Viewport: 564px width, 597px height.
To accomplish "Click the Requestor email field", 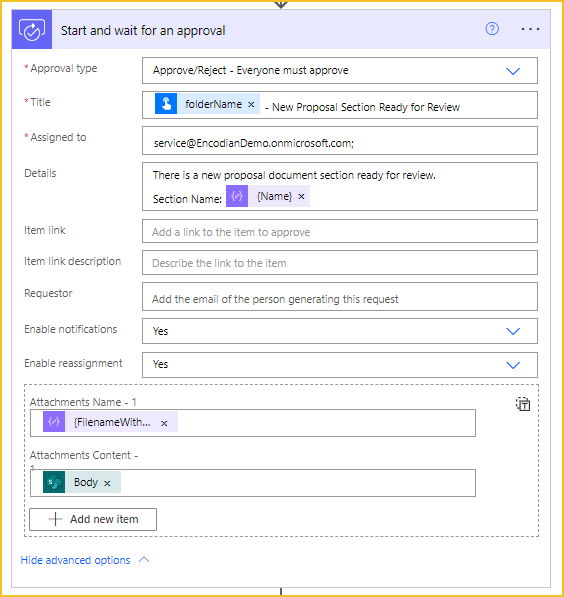I will tap(340, 297).
